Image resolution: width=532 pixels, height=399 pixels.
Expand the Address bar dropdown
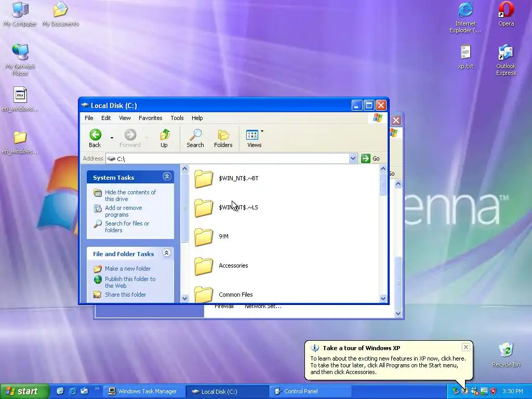pos(353,158)
